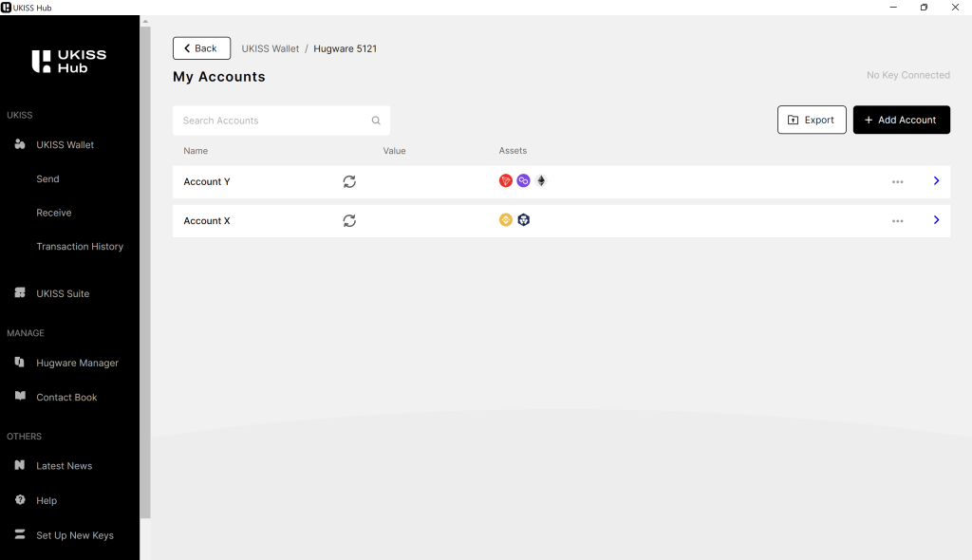This screenshot has width=972, height=560.
Task: Close the UKISS Hub window
Action: [x=955, y=8]
